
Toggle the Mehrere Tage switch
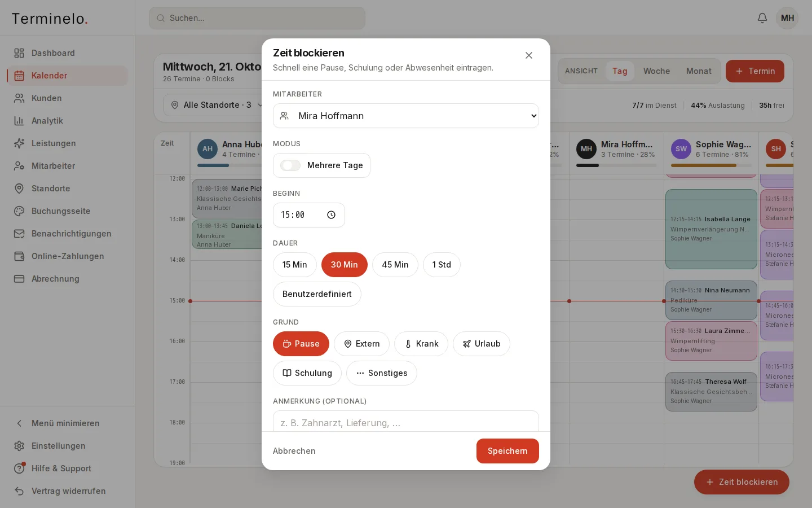(290, 165)
